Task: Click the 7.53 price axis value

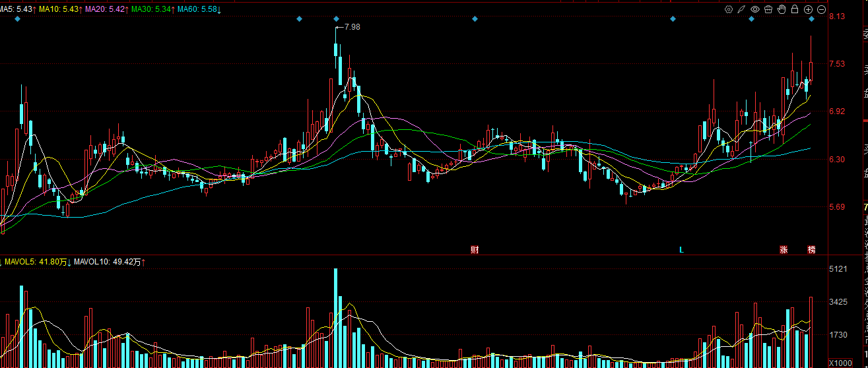Action: click(x=837, y=64)
